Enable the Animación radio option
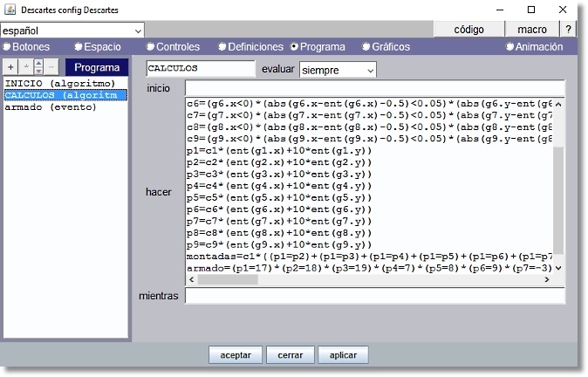This screenshot has width=588, height=377. point(509,47)
